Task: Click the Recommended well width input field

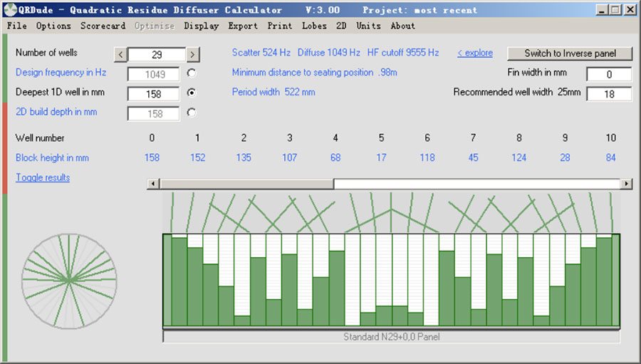Action: (x=608, y=94)
